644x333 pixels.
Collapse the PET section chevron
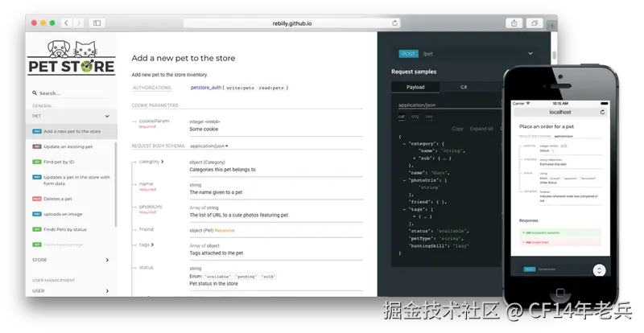(107, 116)
